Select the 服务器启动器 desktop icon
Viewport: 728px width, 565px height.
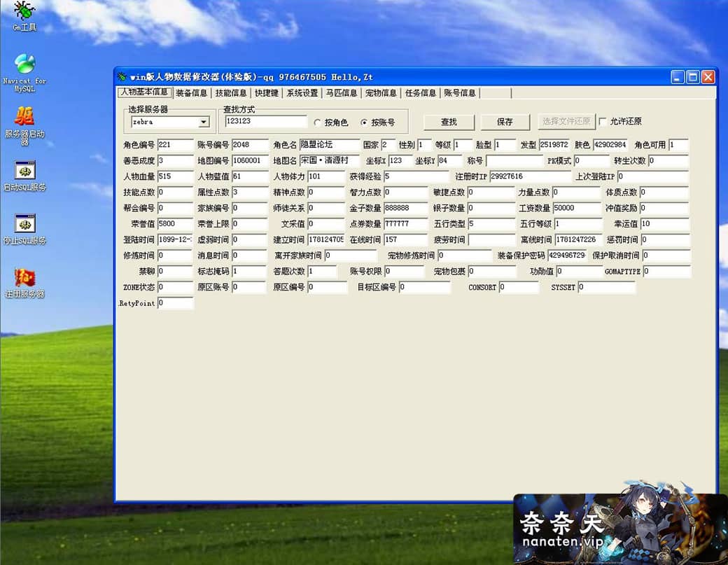tap(24, 126)
